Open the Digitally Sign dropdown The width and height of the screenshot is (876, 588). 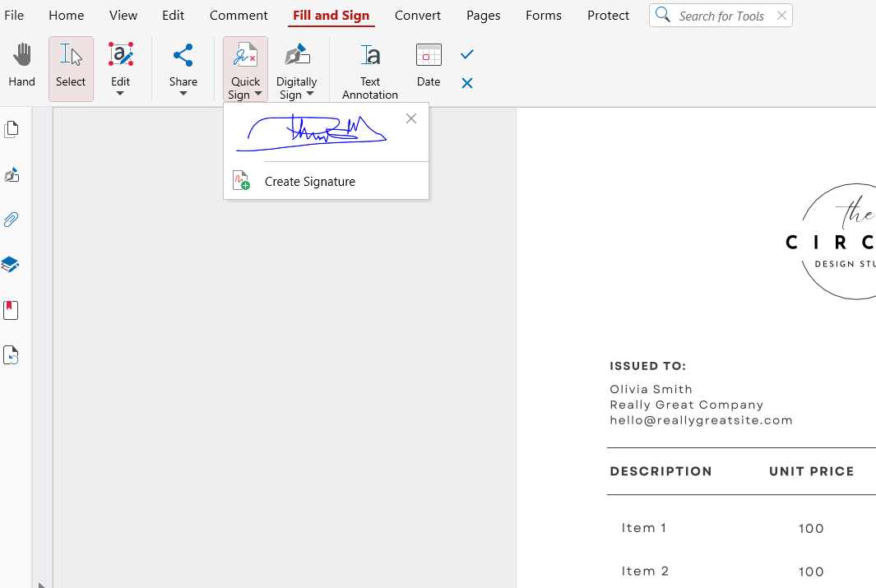click(309, 94)
